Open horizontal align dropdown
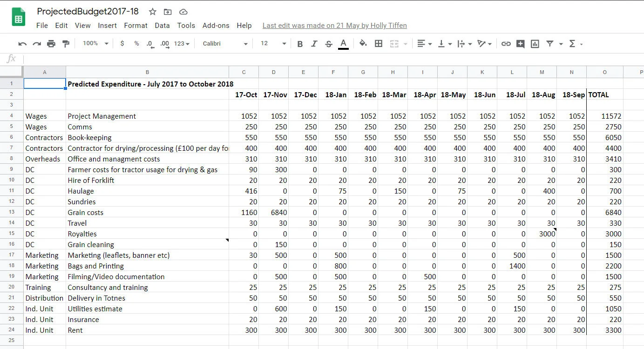Viewport: 644px width, 349px height. [424, 43]
